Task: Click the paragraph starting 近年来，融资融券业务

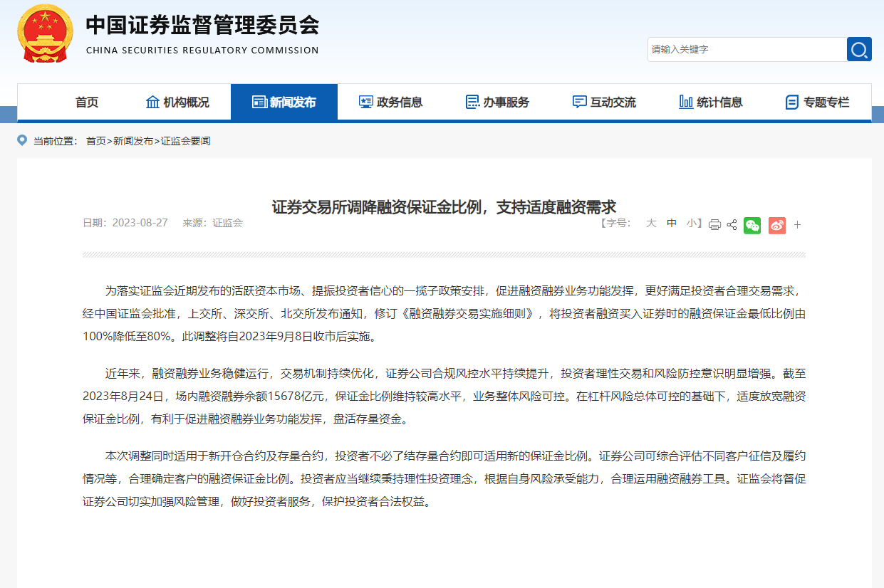Action: pos(444,396)
